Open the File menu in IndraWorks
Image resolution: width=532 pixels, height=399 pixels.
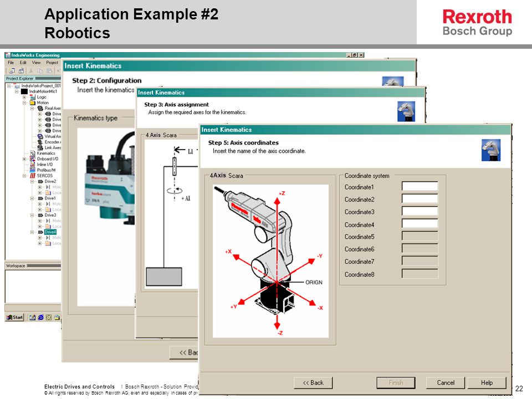(x=11, y=63)
